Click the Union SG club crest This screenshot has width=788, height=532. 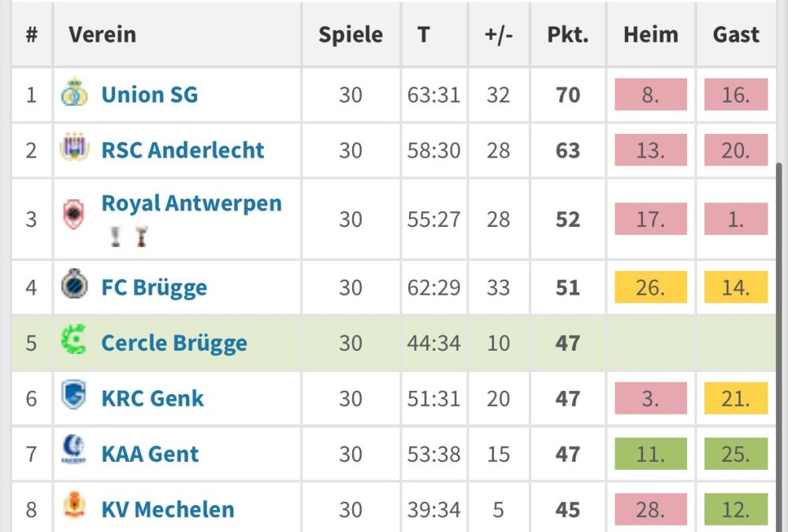[x=74, y=94]
